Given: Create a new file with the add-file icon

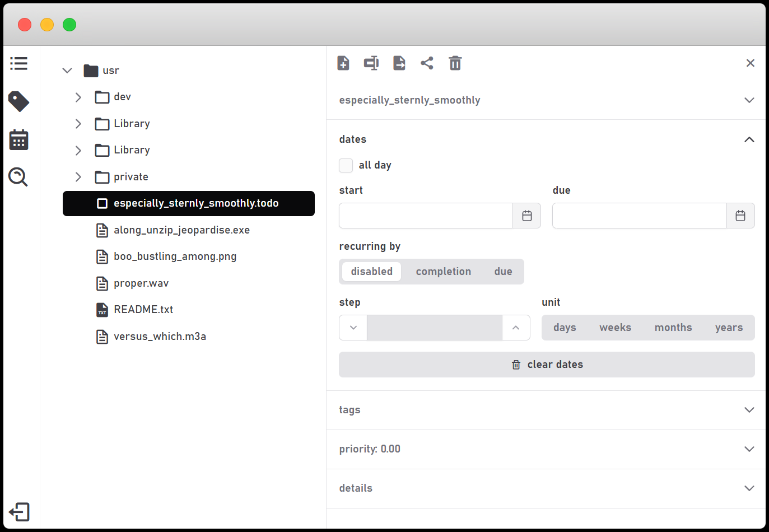Looking at the screenshot, I should [343, 63].
